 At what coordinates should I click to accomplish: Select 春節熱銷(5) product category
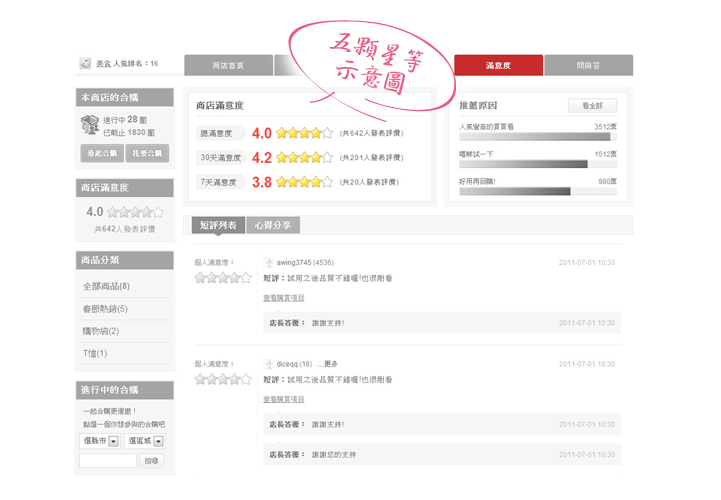click(105, 309)
